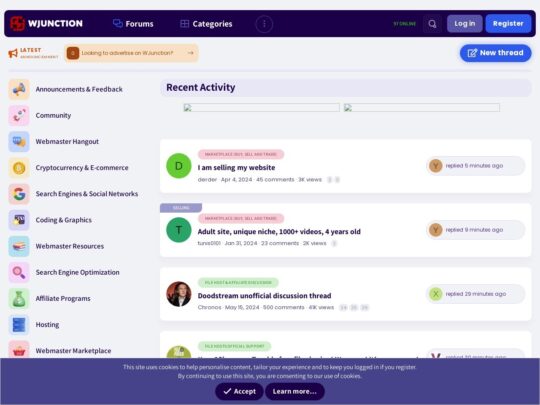
Task: Open the Cryptocurrency & E-commerce coin icon
Action: pos(19,168)
